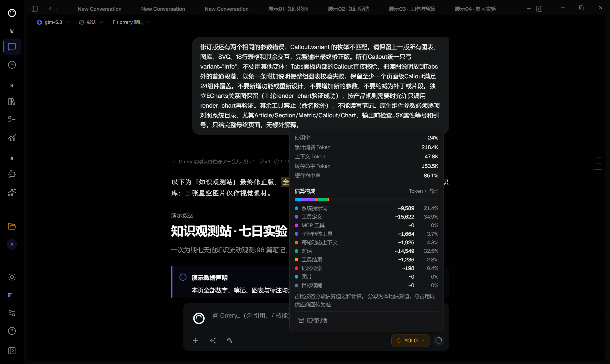This screenshot has height=364, width=610.
Task: Click the 使用率 24% row
Action: point(366,138)
